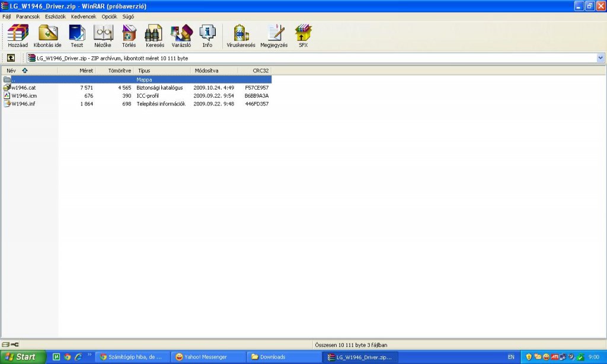Click the LG_W1946_Driver.zip taskbar button

point(360,357)
